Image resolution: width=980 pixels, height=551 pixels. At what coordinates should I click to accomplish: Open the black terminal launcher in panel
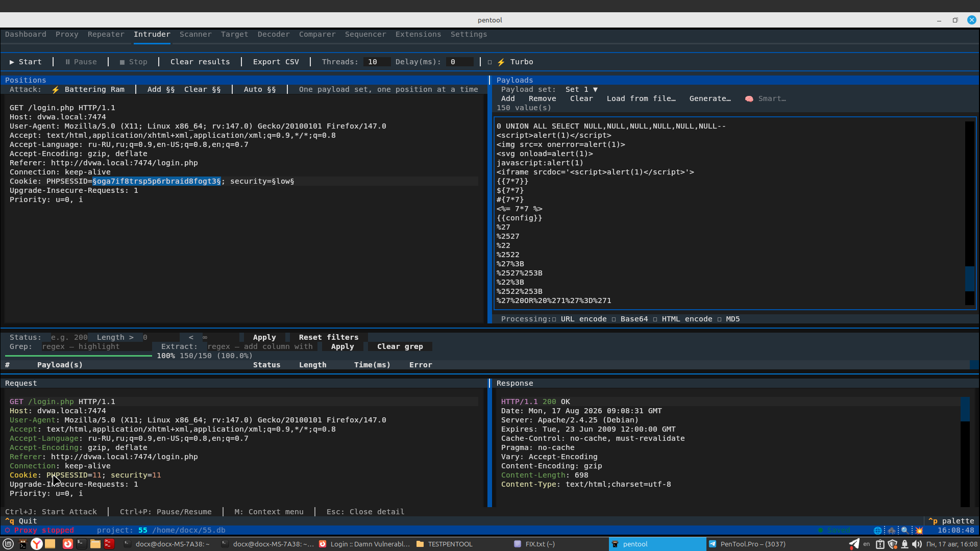(81, 544)
